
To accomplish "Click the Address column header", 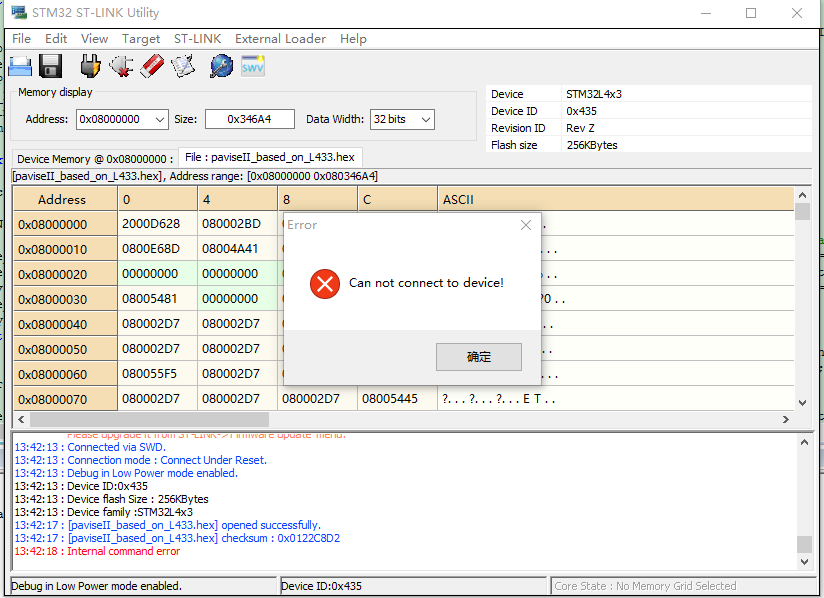I will (65, 200).
